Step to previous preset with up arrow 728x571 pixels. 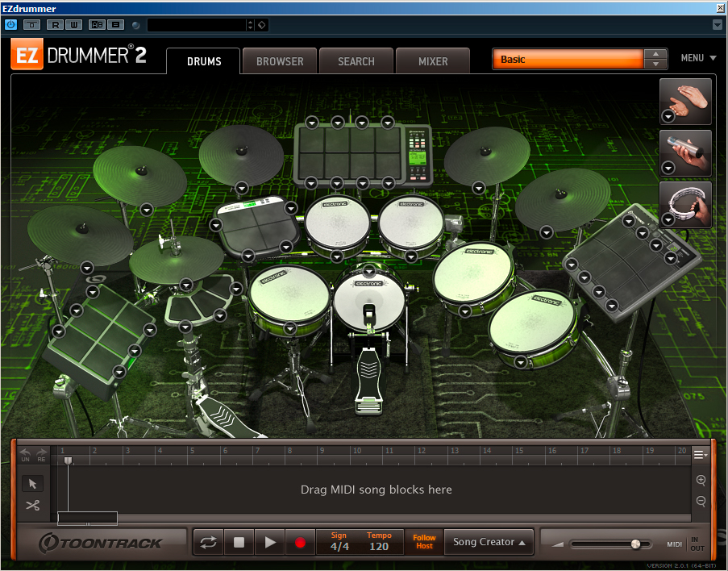655,54
